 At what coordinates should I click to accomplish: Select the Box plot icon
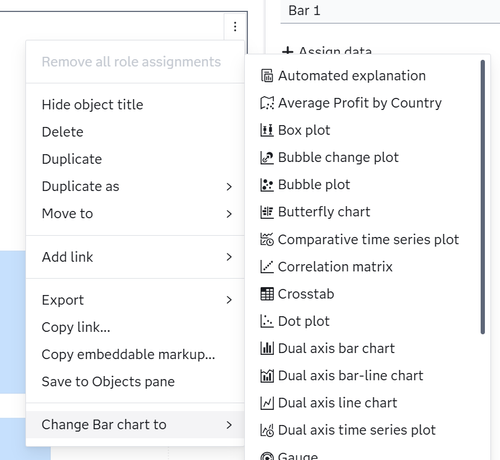267,130
